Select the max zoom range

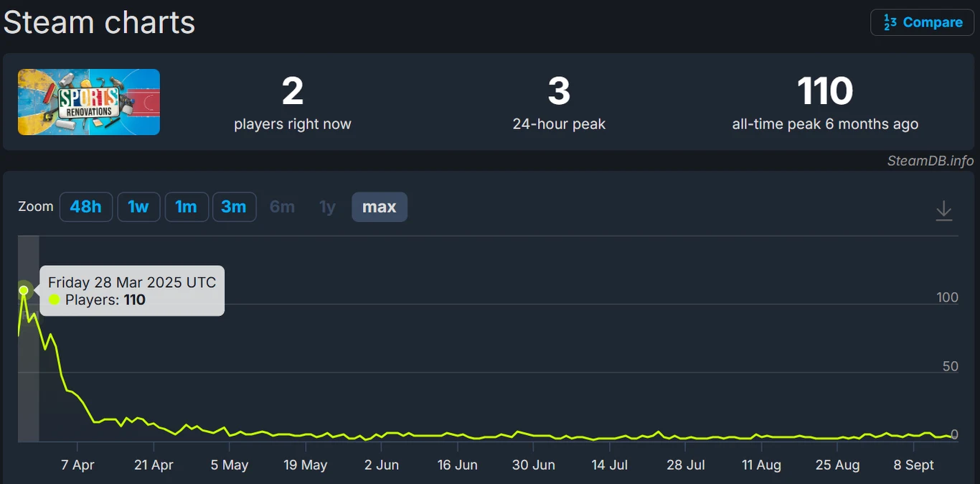click(380, 207)
